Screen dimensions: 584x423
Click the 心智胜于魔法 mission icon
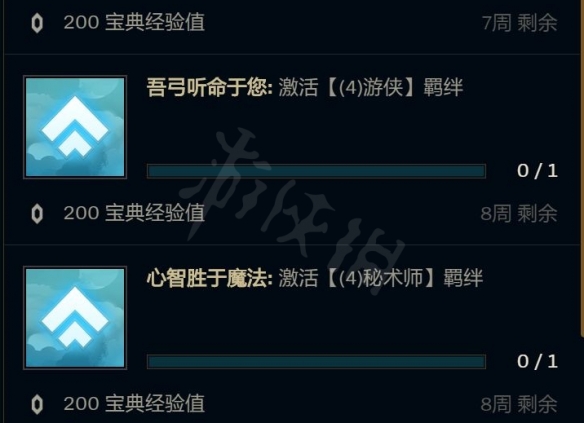[75, 318]
